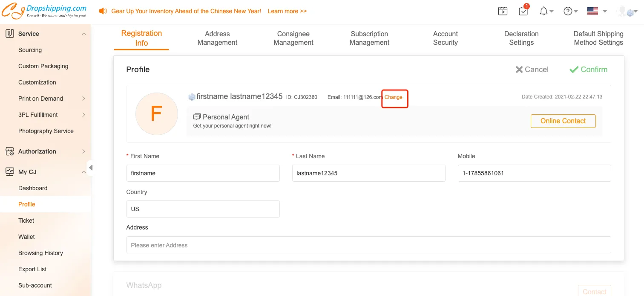Confirm the profile changes
The image size is (644, 296).
click(x=588, y=70)
